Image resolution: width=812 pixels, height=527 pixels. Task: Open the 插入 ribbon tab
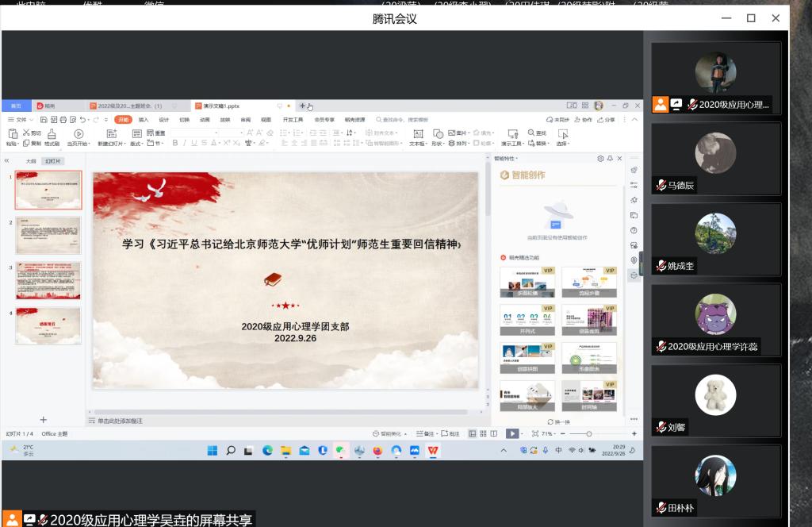[144, 120]
